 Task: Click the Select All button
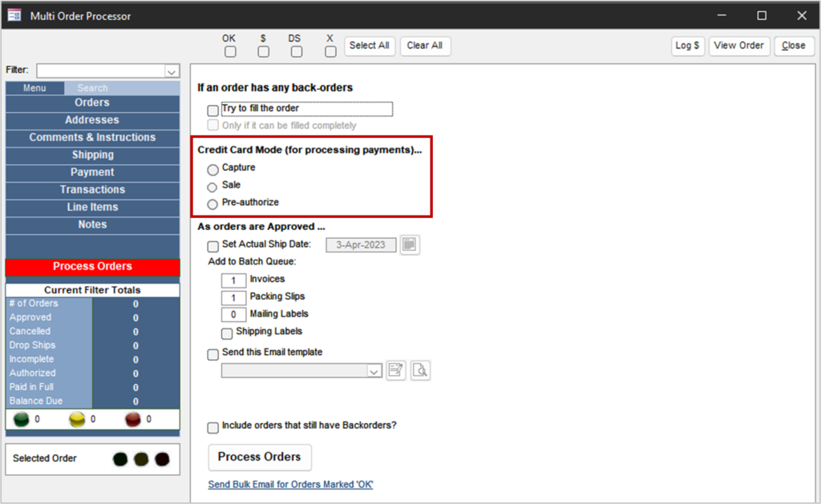[370, 46]
